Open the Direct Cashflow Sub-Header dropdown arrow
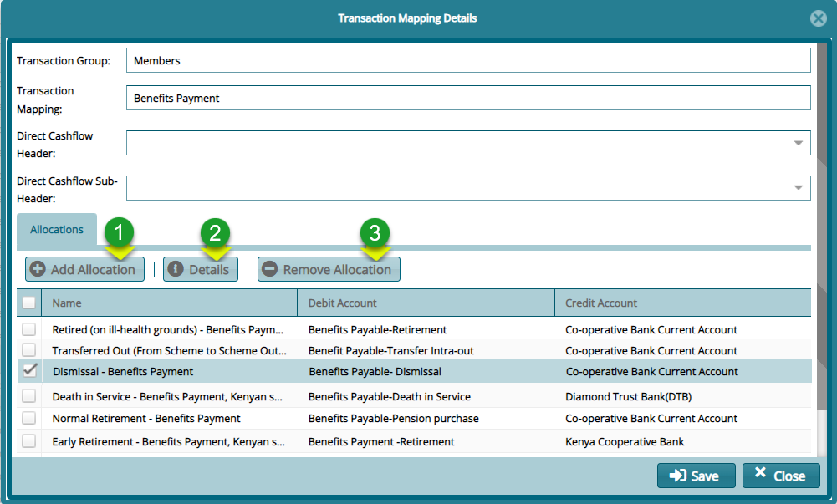 tap(798, 188)
